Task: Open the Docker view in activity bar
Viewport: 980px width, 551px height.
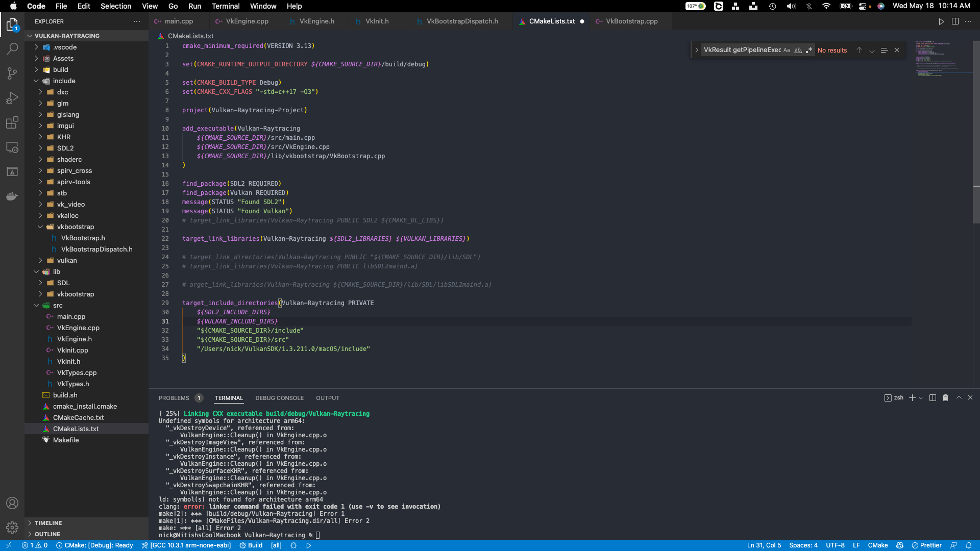Action: point(12,196)
